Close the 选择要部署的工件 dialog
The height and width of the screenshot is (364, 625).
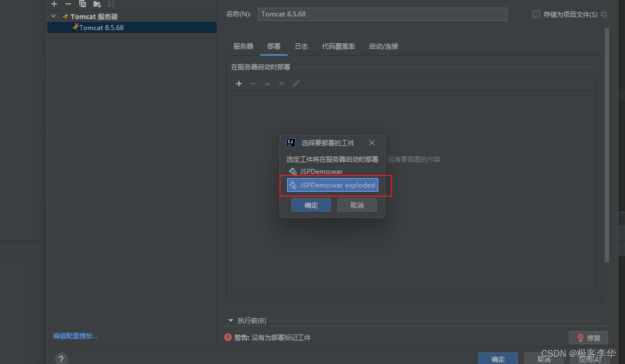tap(371, 143)
